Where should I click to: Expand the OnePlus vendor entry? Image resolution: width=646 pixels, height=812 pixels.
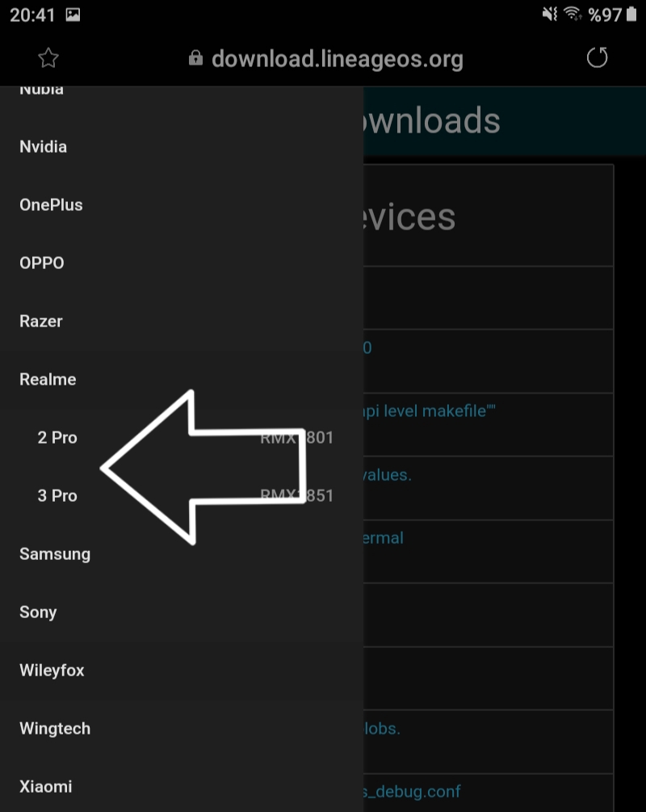181,204
